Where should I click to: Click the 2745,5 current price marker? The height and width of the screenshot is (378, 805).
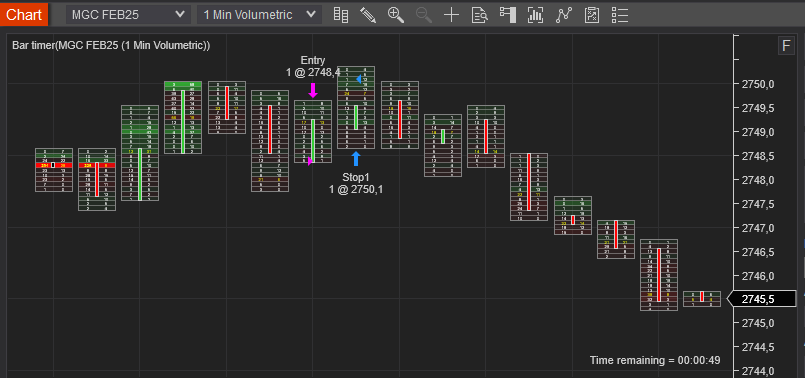point(762,299)
